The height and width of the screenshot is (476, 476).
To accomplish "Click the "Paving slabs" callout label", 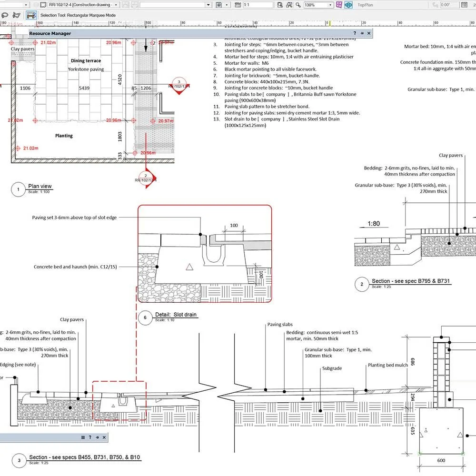I will (x=280, y=324).
